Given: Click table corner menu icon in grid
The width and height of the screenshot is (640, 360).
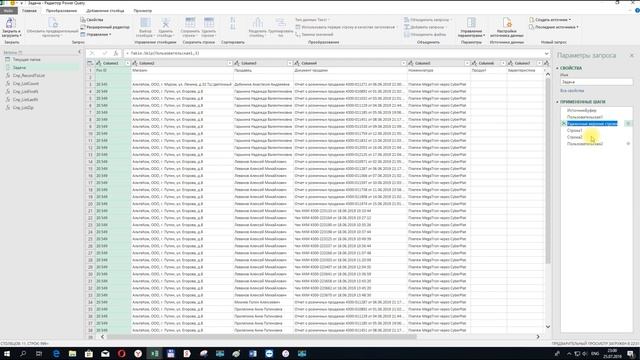Looking at the screenshot, I should pos(90,63).
